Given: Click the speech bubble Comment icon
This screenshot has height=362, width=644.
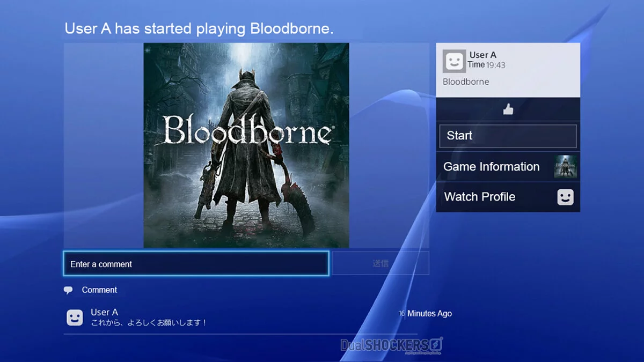Looking at the screenshot, I should click(x=68, y=290).
